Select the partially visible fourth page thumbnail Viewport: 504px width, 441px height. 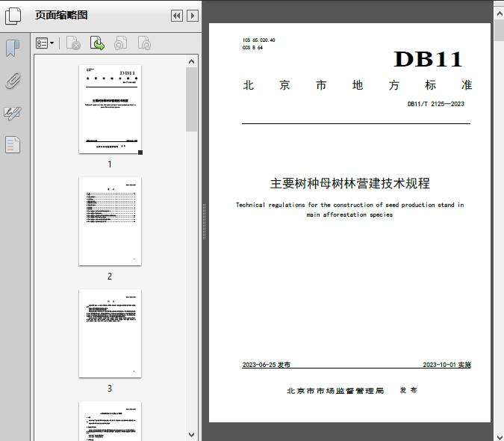click(x=110, y=421)
